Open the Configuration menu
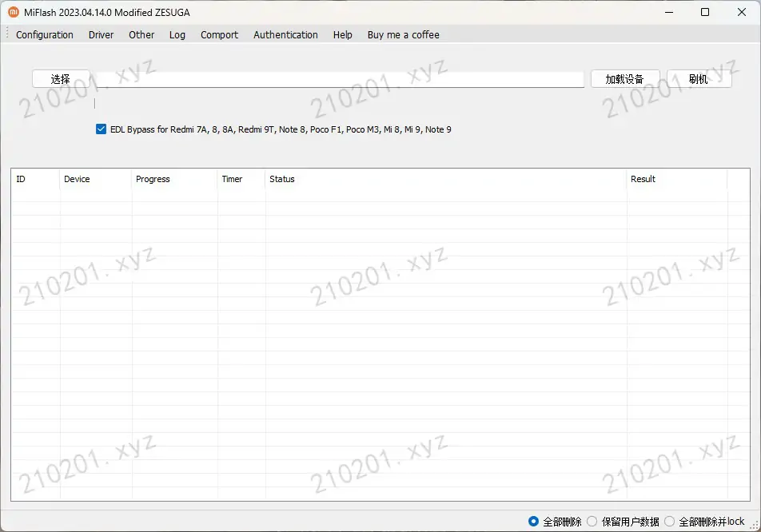The width and height of the screenshot is (761, 532). tap(44, 35)
